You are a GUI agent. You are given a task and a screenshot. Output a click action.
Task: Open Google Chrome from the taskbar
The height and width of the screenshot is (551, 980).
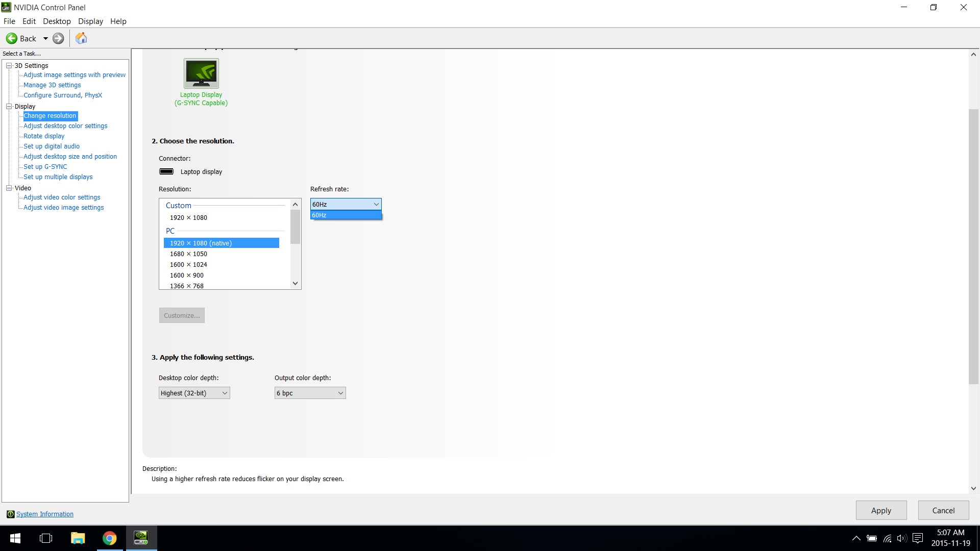coord(109,538)
